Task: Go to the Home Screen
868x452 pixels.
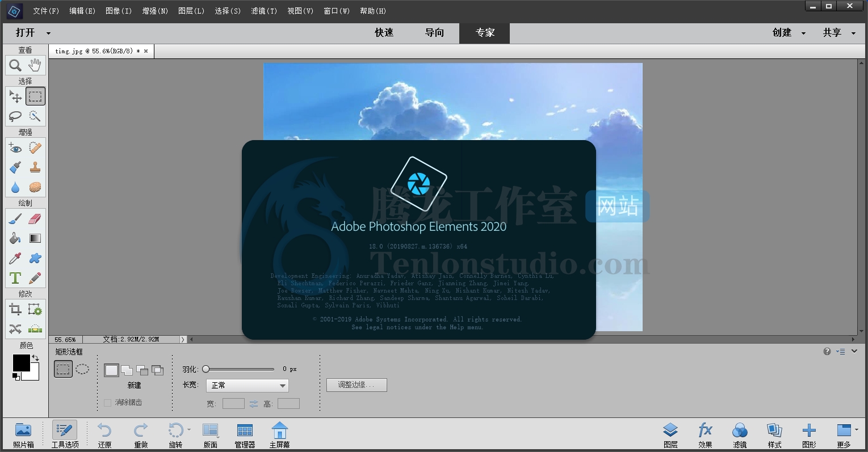Action: click(280, 435)
